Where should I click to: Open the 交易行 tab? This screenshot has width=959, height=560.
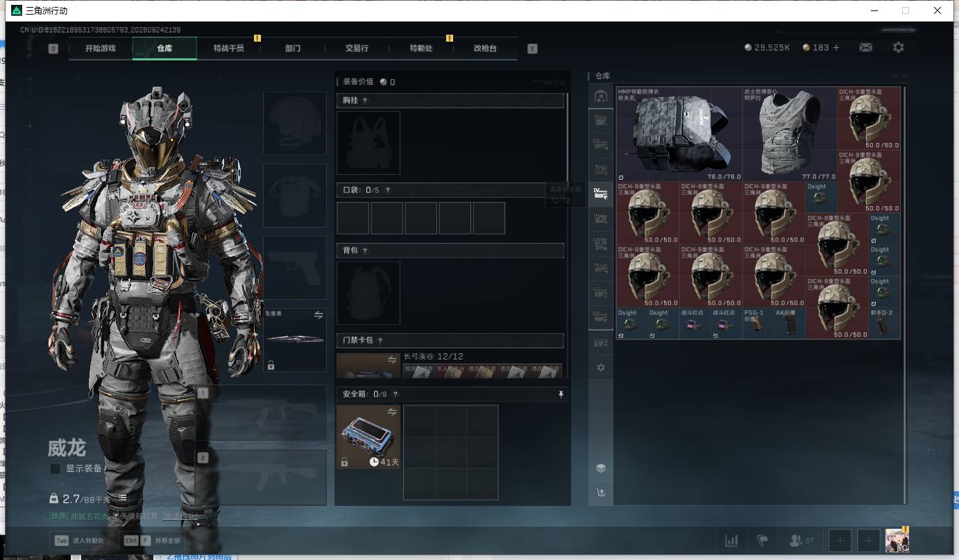[x=357, y=49]
